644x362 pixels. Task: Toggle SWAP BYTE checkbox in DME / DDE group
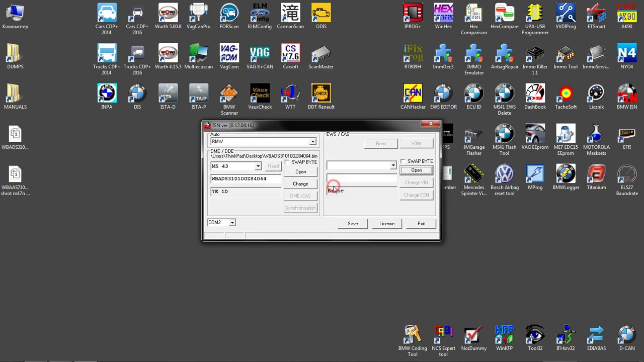point(287,162)
